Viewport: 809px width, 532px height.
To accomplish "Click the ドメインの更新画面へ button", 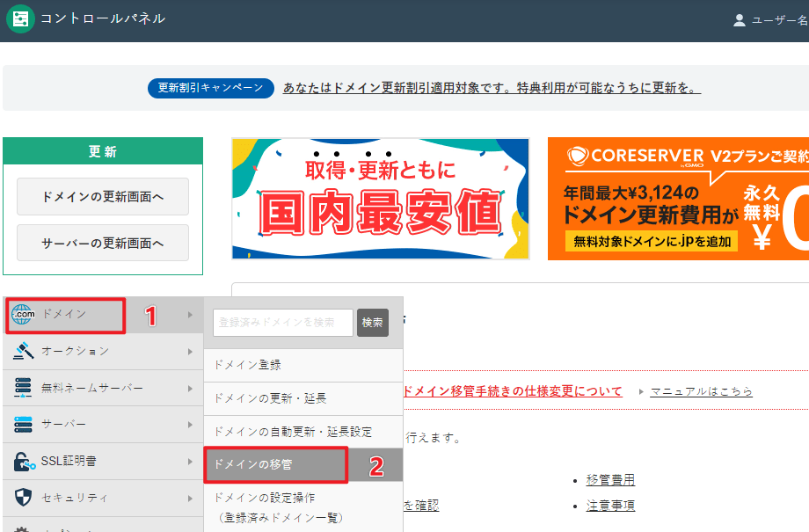I will (103, 197).
